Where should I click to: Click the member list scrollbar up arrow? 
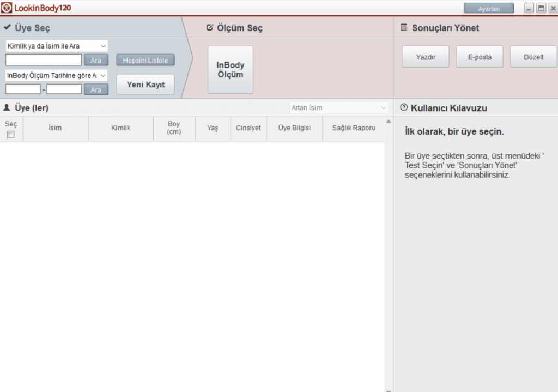coord(388,121)
